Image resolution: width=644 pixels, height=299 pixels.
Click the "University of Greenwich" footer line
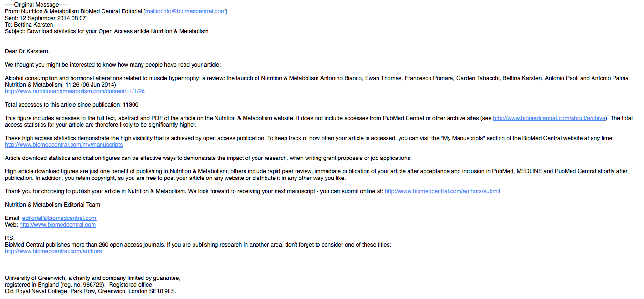(x=92, y=278)
